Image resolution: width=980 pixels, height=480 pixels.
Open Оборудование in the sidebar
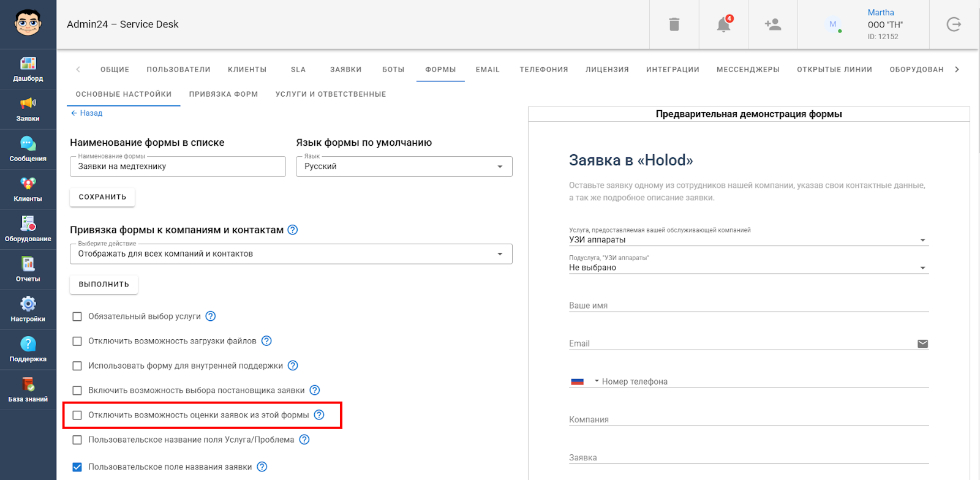[28, 229]
